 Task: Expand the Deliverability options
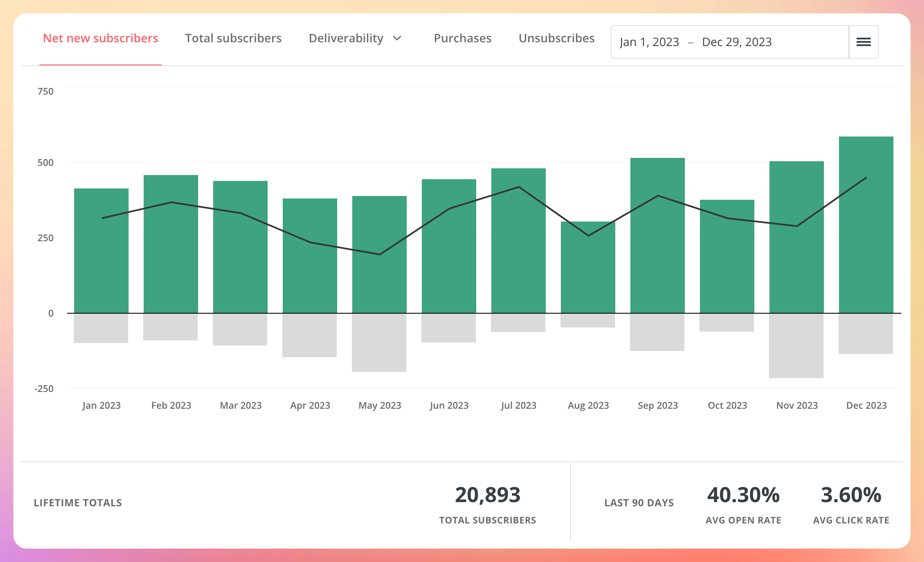click(355, 38)
